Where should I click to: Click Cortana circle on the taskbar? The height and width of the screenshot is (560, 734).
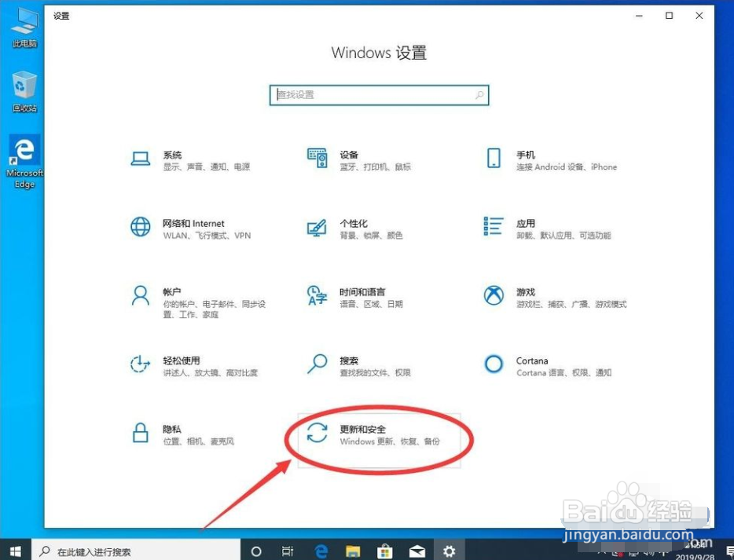256,551
